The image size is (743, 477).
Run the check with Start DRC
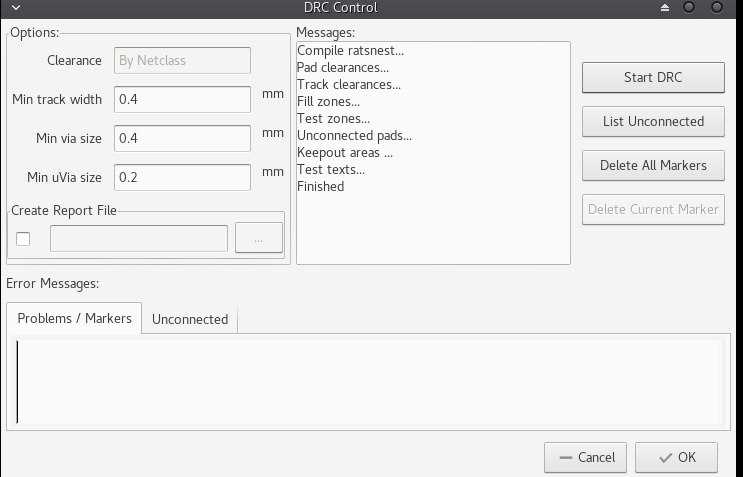click(x=653, y=77)
